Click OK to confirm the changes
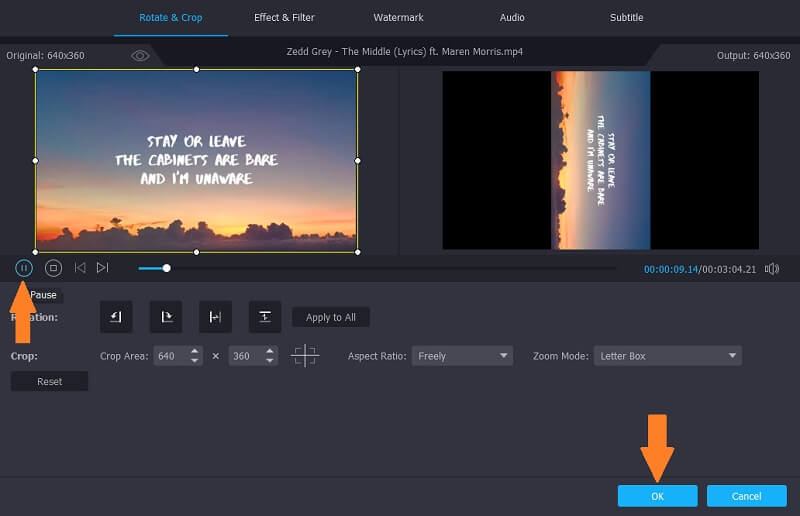This screenshot has width=800, height=516. point(657,496)
